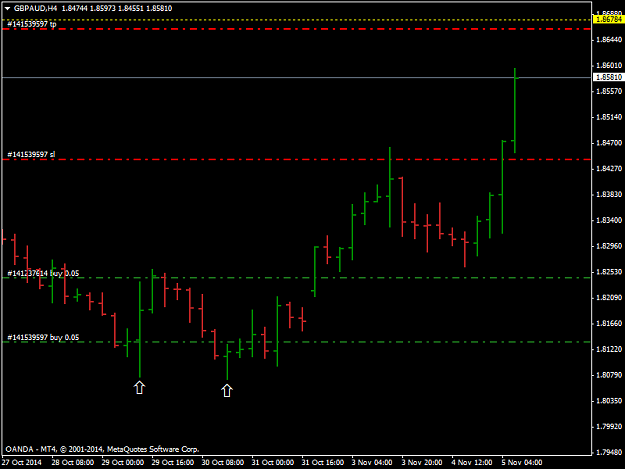Click the GBPAUD,H4 chart title text

(x=35, y=8)
